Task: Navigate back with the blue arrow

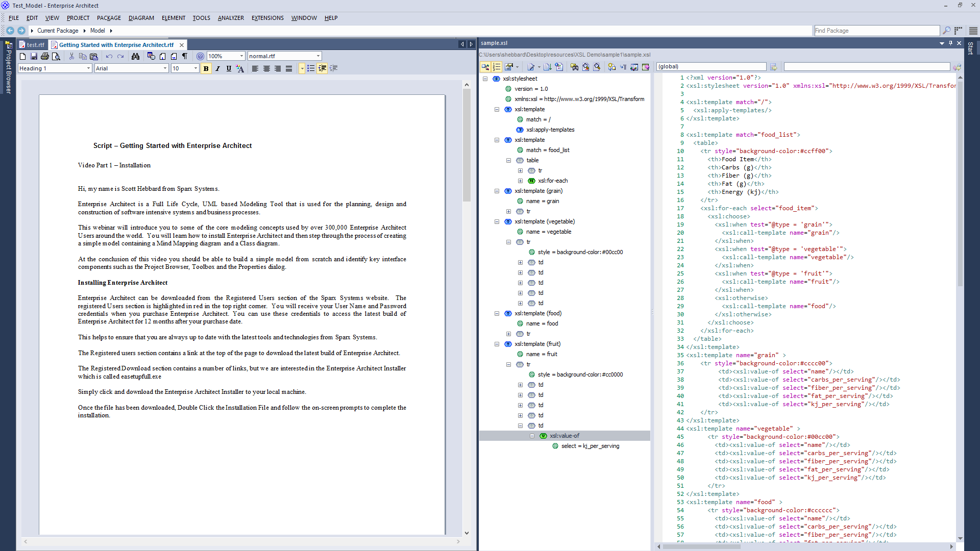Action: 10,31
